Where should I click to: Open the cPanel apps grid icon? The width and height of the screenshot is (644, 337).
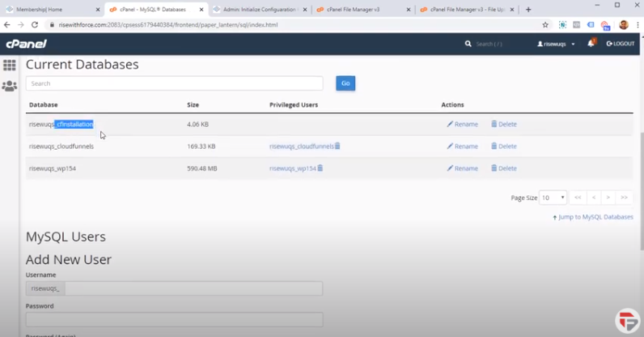tap(10, 65)
